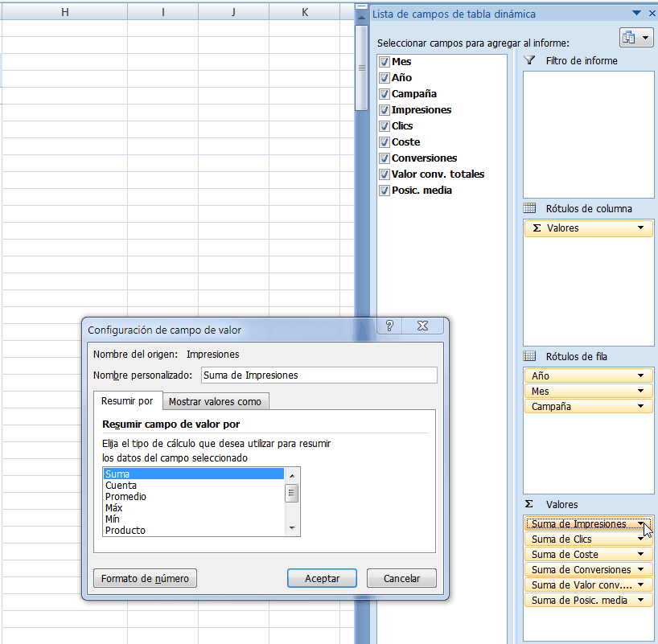Screen dimensions: 658x644
Task: Click the Sigma icon beside the Valores area
Action: point(530,504)
